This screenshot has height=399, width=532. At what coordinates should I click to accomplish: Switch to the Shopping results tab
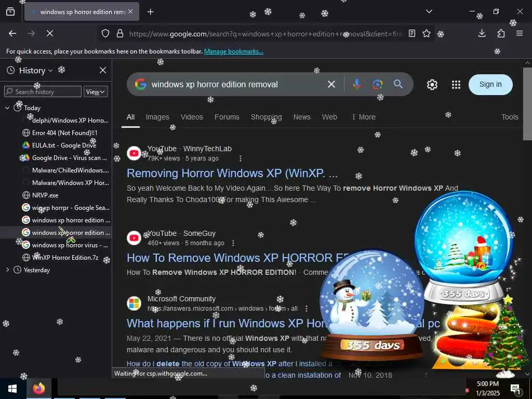click(x=267, y=117)
